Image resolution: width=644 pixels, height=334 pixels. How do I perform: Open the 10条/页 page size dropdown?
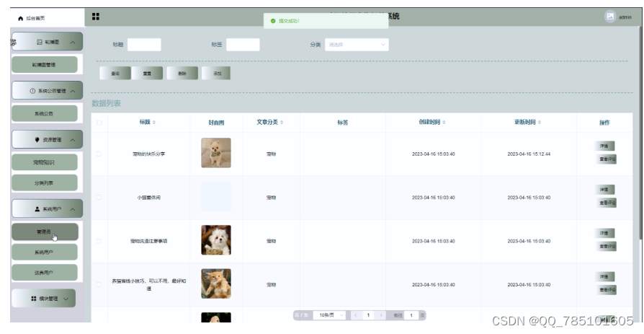[x=330, y=315]
